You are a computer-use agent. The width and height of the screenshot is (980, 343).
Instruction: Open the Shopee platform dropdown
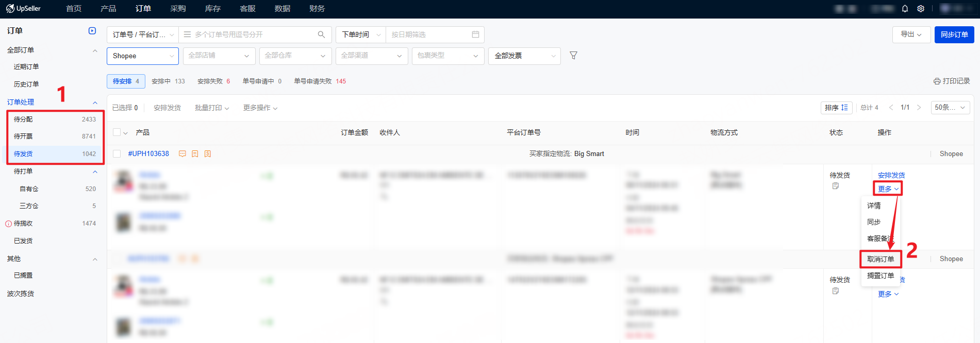142,56
